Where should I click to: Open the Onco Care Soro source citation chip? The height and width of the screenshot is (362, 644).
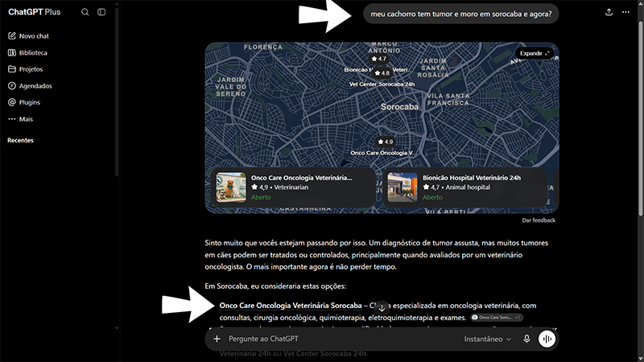(x=497, y=317)
